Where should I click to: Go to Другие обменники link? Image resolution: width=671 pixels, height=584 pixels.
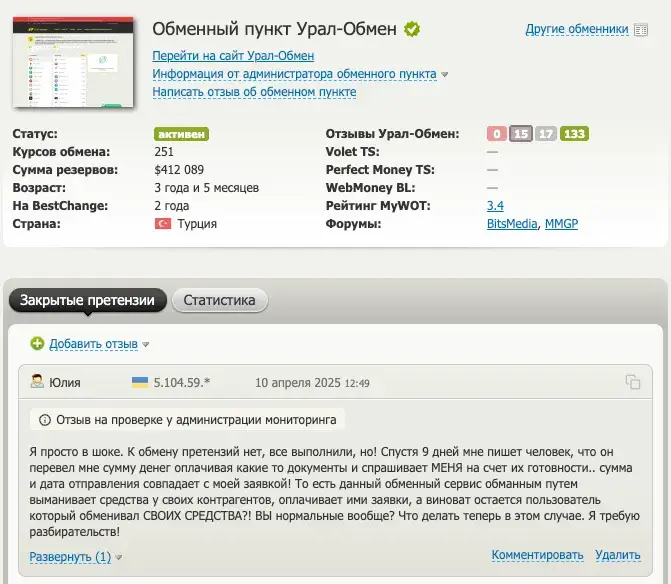coord(577,29)
